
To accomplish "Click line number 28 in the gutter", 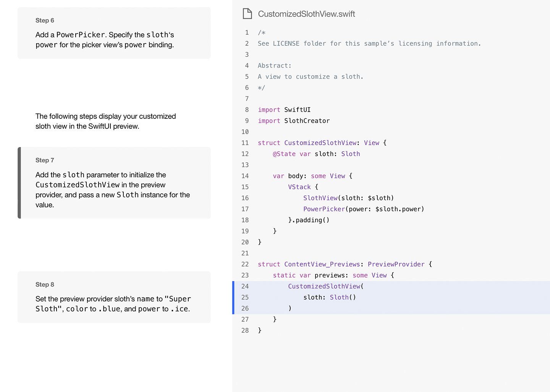I will (x=245, y=330).
